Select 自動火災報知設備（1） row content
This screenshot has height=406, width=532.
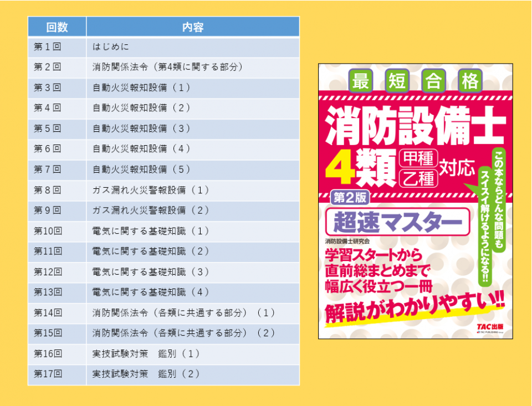[142, 88]
